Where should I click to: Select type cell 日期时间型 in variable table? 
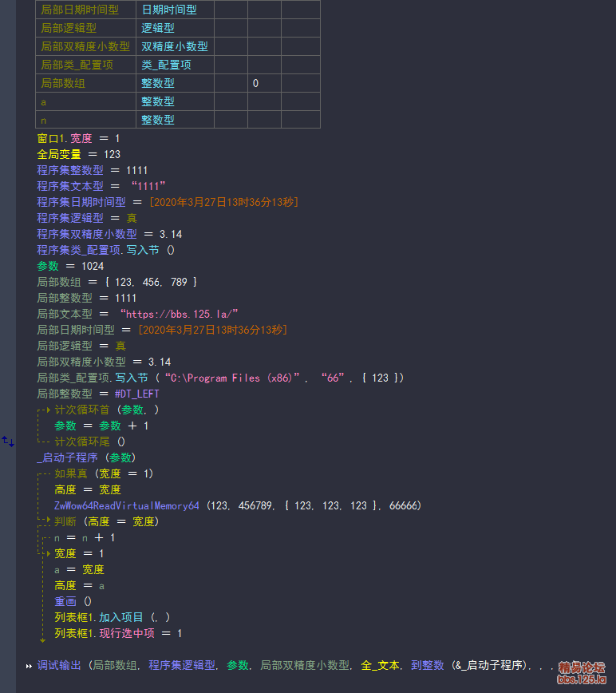click(x=176, y=10)
